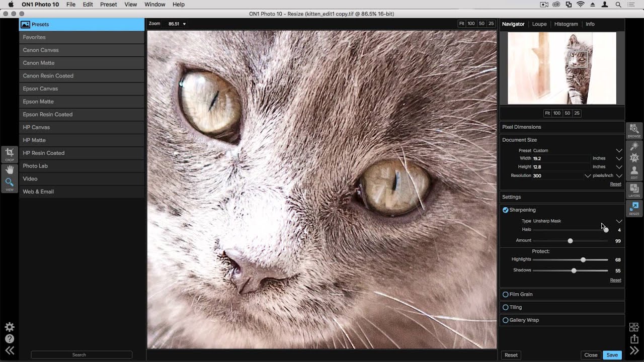
Task: Enable the Film Grain option
Action: pos(506,295)
